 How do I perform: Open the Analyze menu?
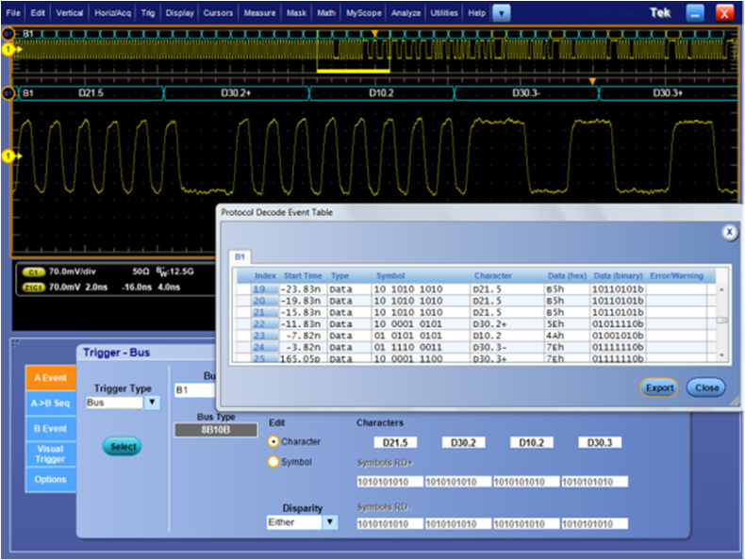[406, 13]
